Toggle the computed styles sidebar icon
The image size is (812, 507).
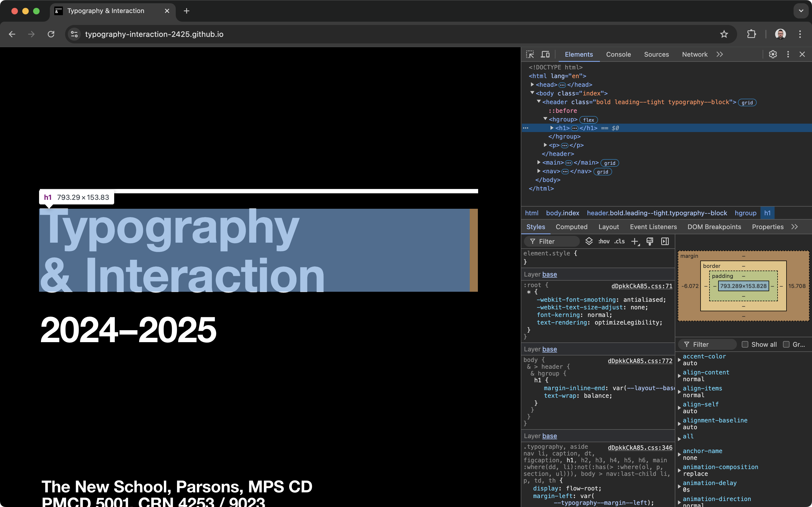pos(665,241)
